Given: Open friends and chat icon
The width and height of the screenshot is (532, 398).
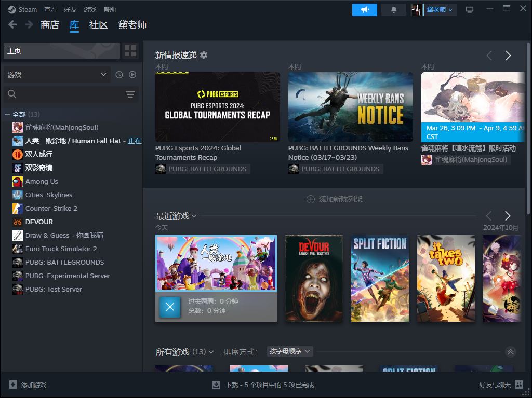Looking at the screenshot, I should point(519,385).
